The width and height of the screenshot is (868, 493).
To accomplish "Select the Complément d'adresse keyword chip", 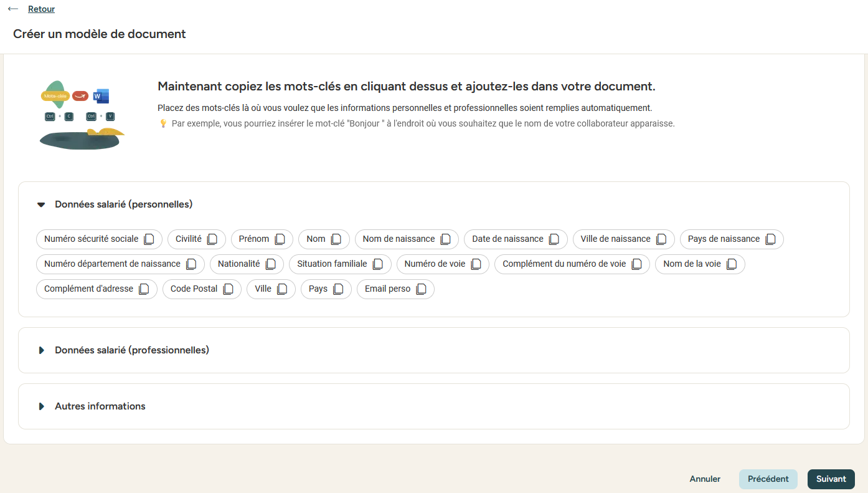I will point(88,289).
